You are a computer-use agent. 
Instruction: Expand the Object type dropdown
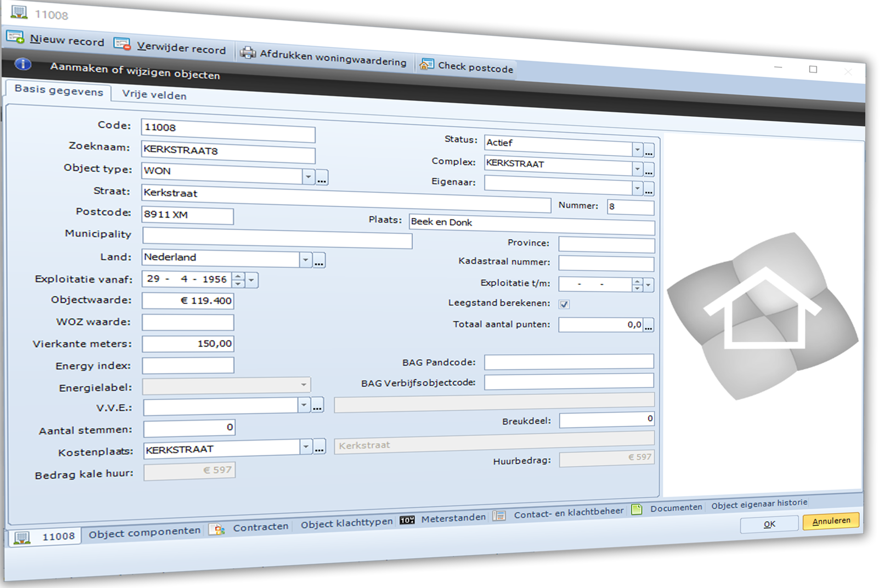[x=308, y=176]
